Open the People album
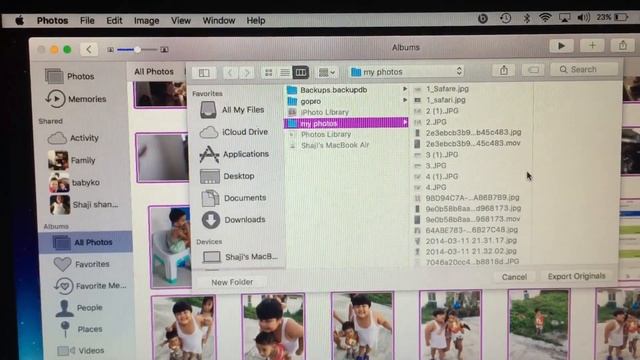The image size is (640, 360). pos(79,308)
